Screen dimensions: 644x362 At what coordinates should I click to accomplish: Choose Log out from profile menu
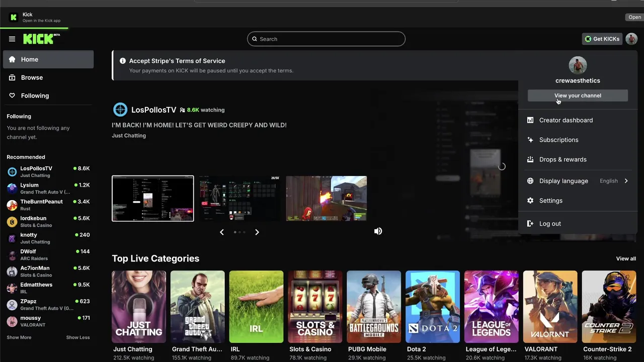click(578, 224)
